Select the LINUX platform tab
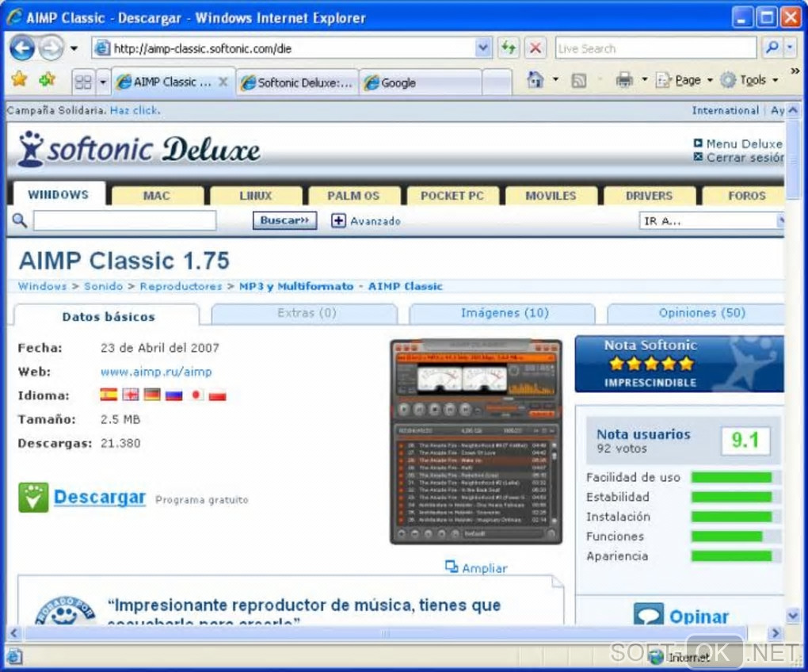Viewport: 808px width, 672px height. [256, 196]
